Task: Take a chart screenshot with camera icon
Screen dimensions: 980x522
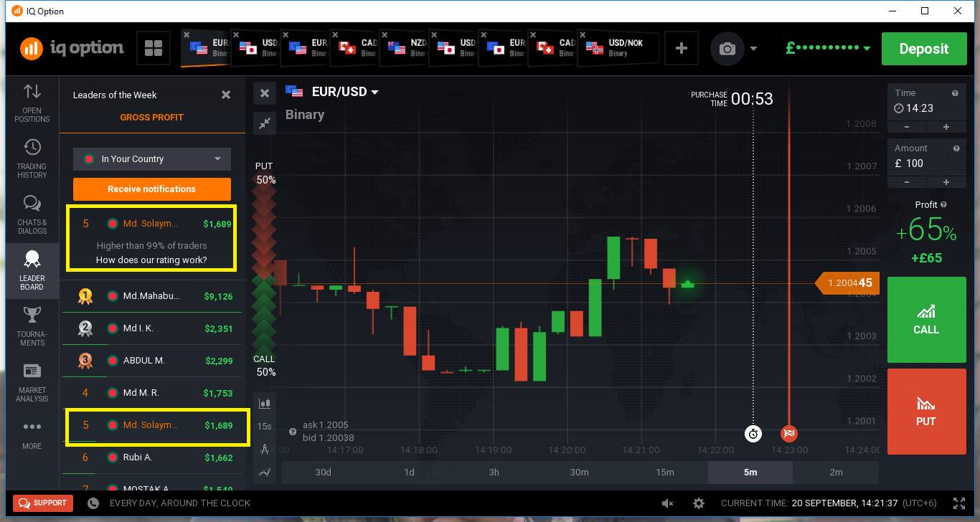Action: [x=727, y=49]
